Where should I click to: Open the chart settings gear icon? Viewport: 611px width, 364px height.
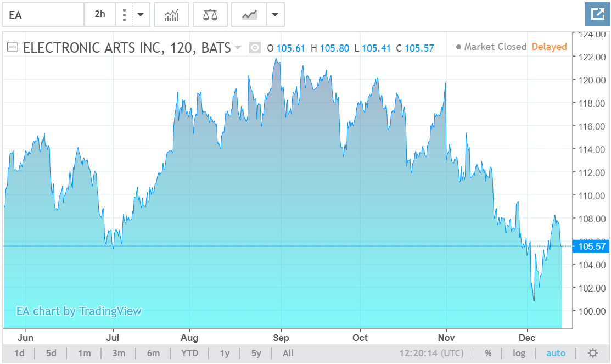(x=592, y=353)
